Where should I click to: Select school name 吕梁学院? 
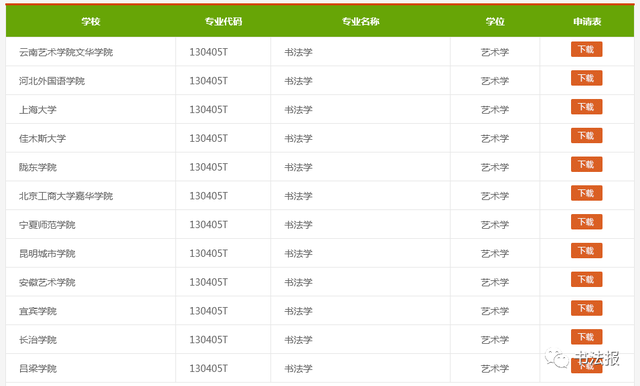[x=38, y=368]
